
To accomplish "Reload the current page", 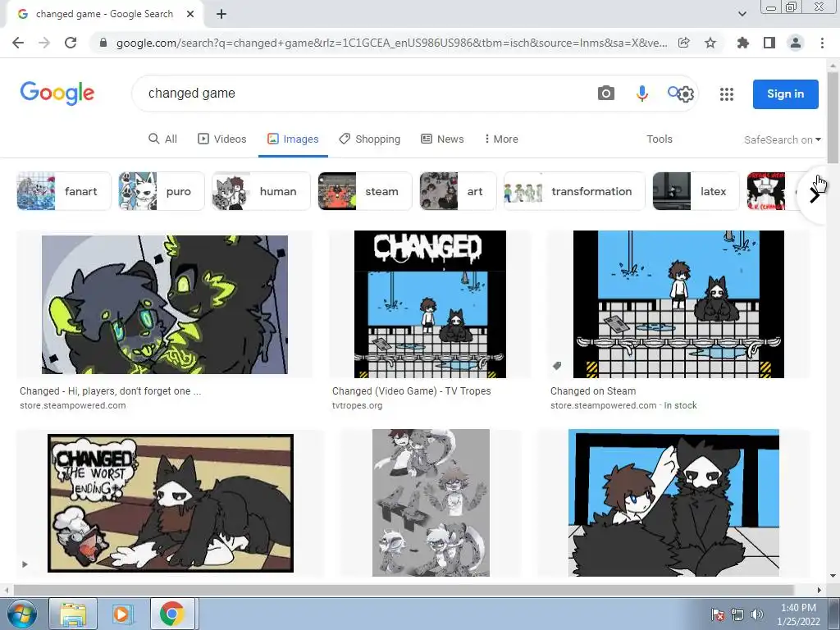I will (71, 43).
